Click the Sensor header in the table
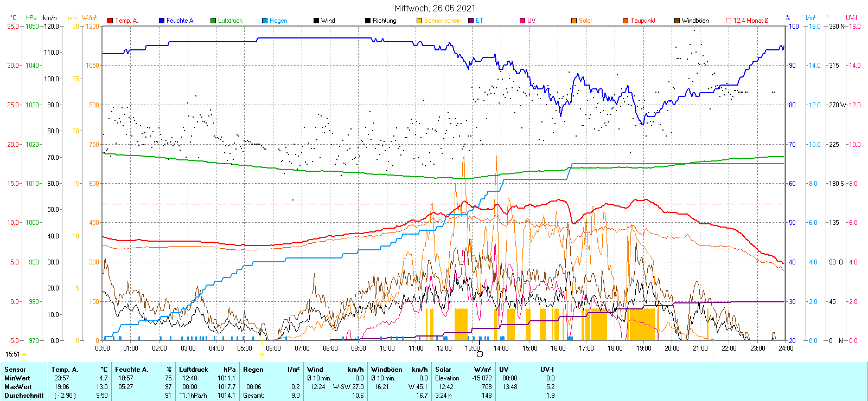The height and width of the screenshot is (401, 868). tap(15, 370)
